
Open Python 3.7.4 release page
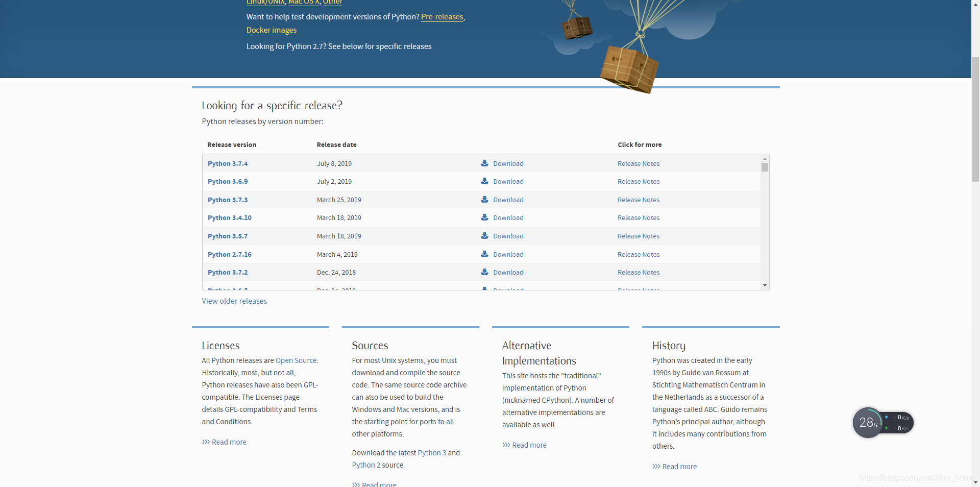228,164
